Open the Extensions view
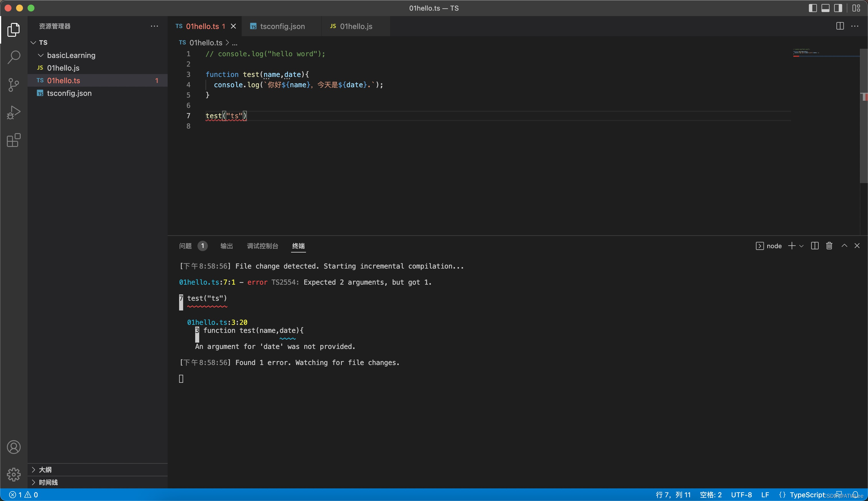Screen dimensions: 868x501 (x=14, y=140)
